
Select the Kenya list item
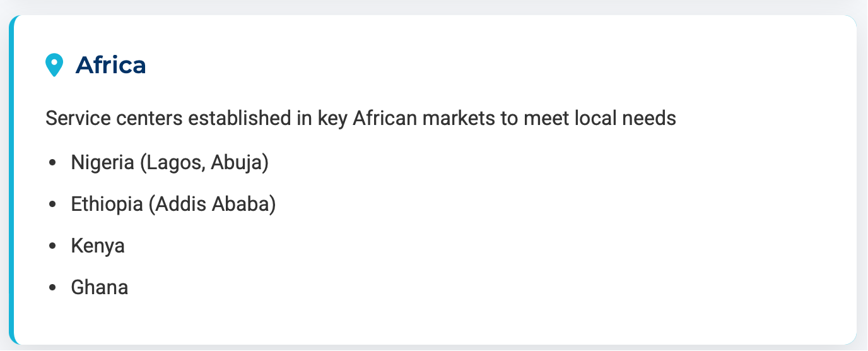[98, 246]
